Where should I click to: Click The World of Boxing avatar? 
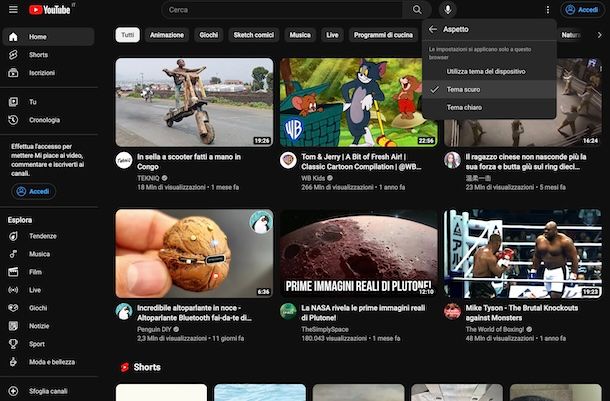452,312
